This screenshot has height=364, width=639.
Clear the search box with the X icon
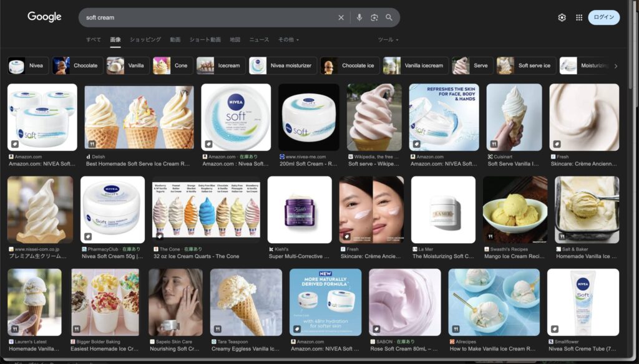pyautogui.click(x=341, y=17)
